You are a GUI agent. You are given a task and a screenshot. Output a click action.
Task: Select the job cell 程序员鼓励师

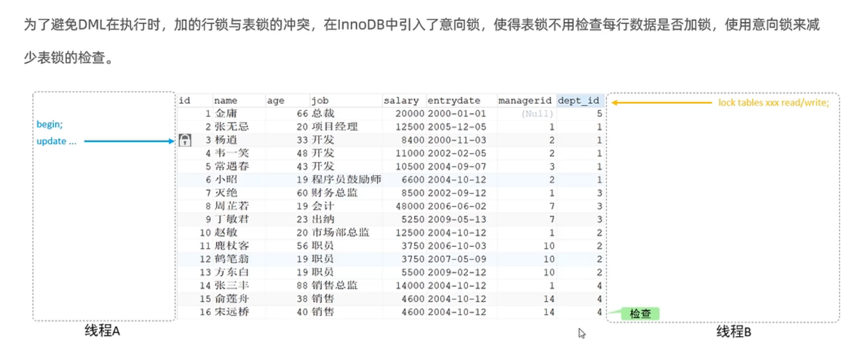pyautogui.click(x=346, y=180)
